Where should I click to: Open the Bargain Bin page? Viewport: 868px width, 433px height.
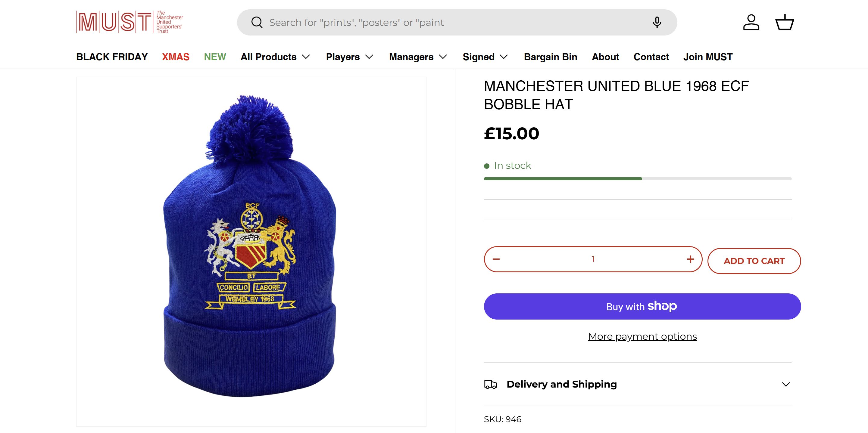point(550,57)
